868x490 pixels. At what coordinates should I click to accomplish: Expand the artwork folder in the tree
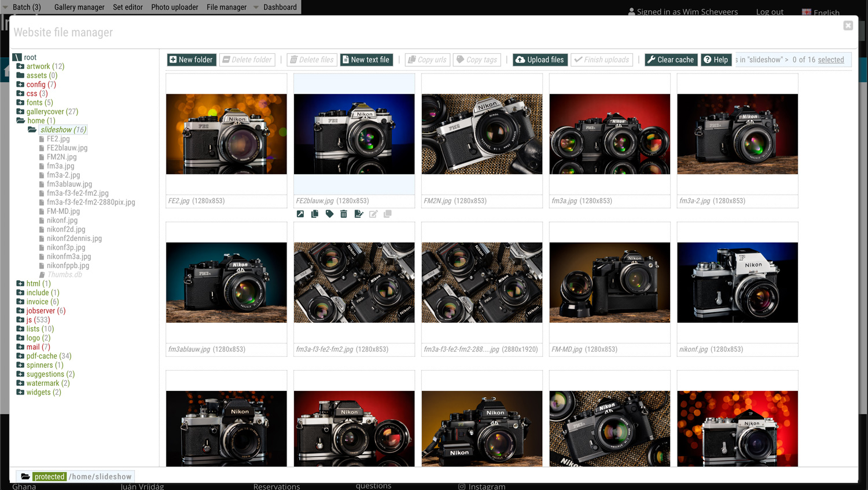[x=20, y=67]
